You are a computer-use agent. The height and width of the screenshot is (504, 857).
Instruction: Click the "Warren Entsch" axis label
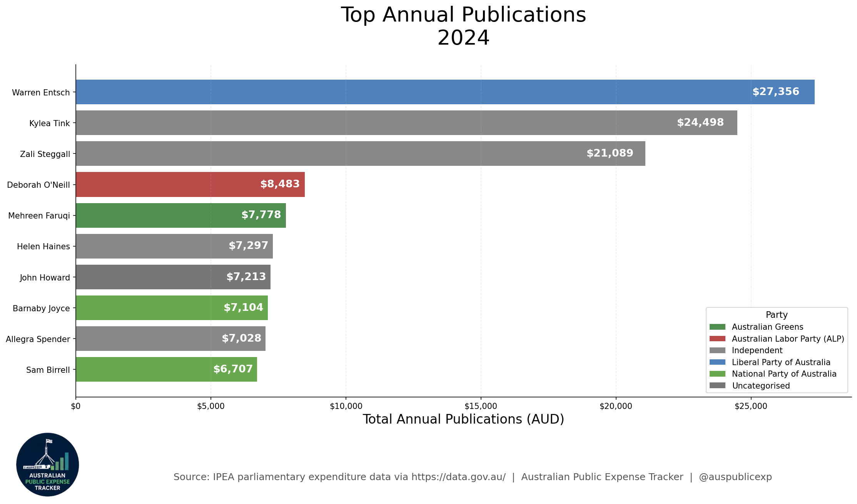point(41,93)
